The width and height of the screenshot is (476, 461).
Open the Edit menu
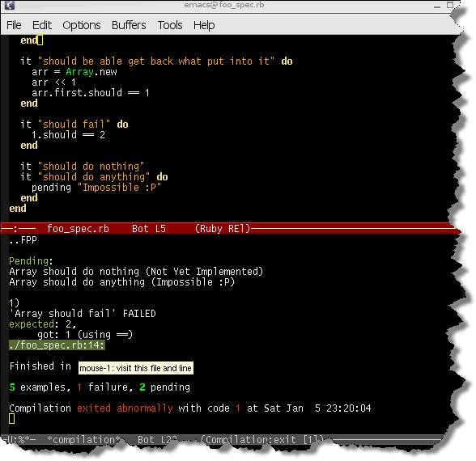pyautogui.click(x=42, y=25)
